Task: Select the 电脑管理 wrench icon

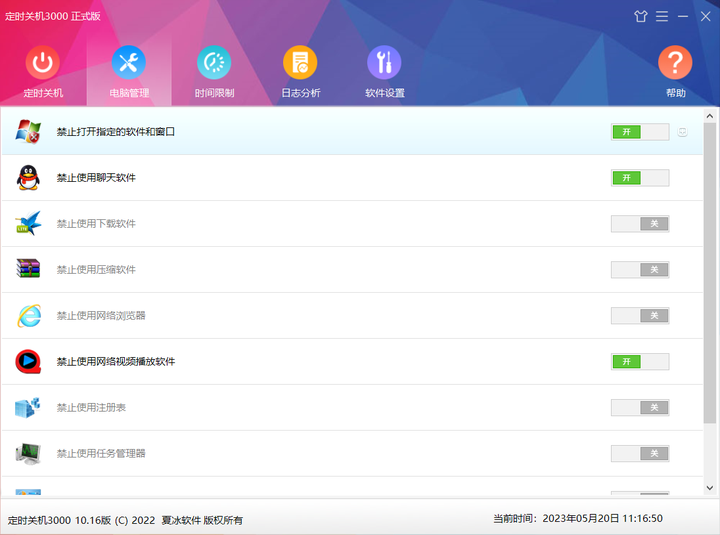Action: click(129, 62)
